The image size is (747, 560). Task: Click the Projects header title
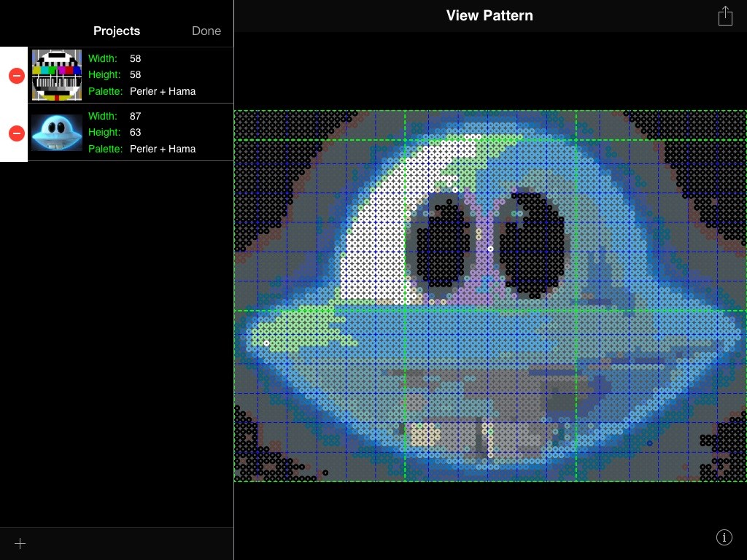click(x=117, y=31)
